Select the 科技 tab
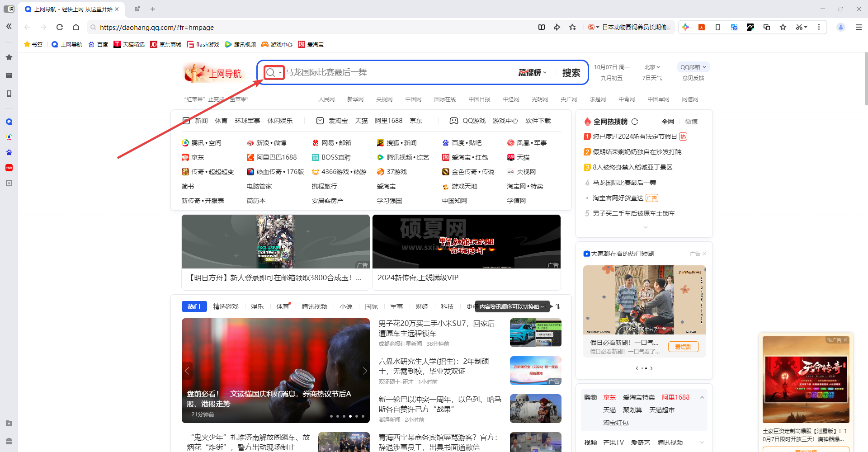Screen dimensions: 868x452 (447, 306)
